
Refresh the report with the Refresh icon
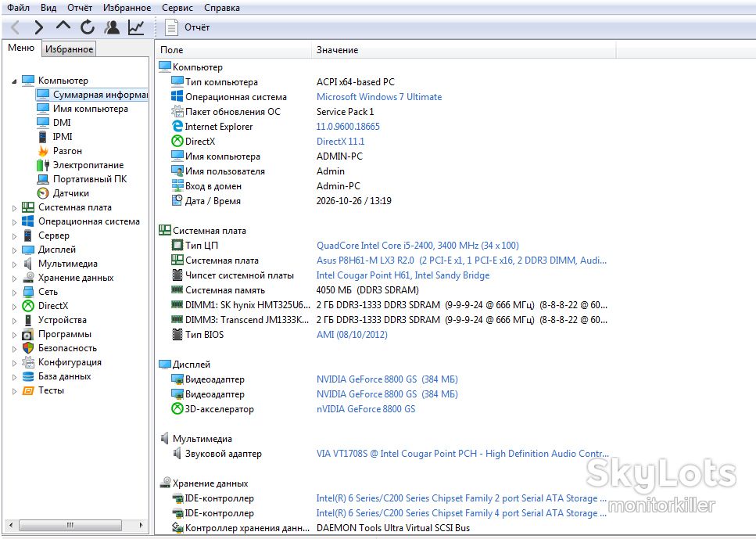point(88,27)
